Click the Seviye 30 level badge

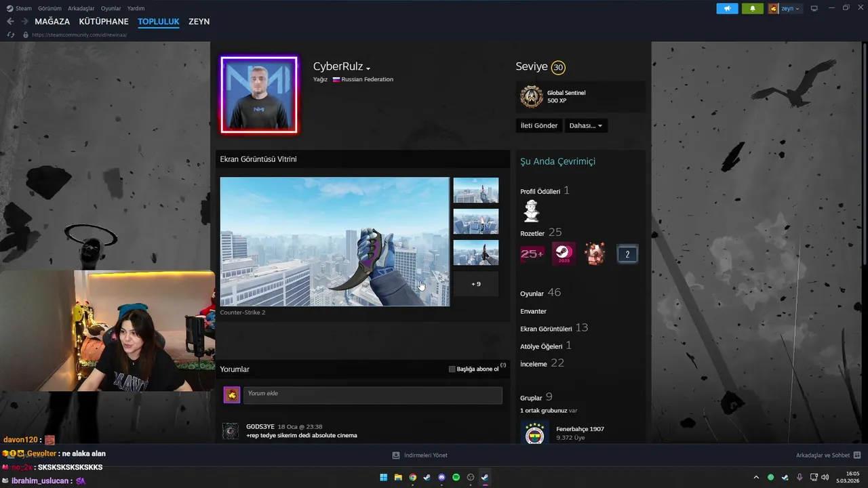557,67
